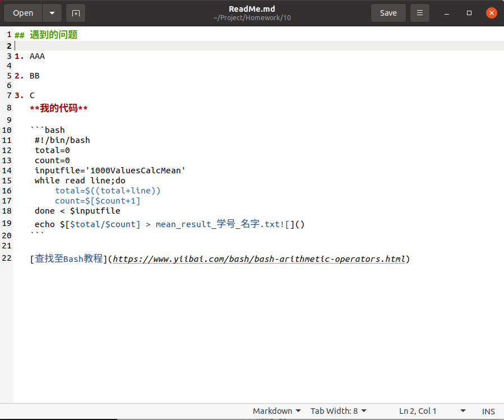Viewport: 504px width, 420px height.
Task: Click the Save button
Action: pos(388,12)
